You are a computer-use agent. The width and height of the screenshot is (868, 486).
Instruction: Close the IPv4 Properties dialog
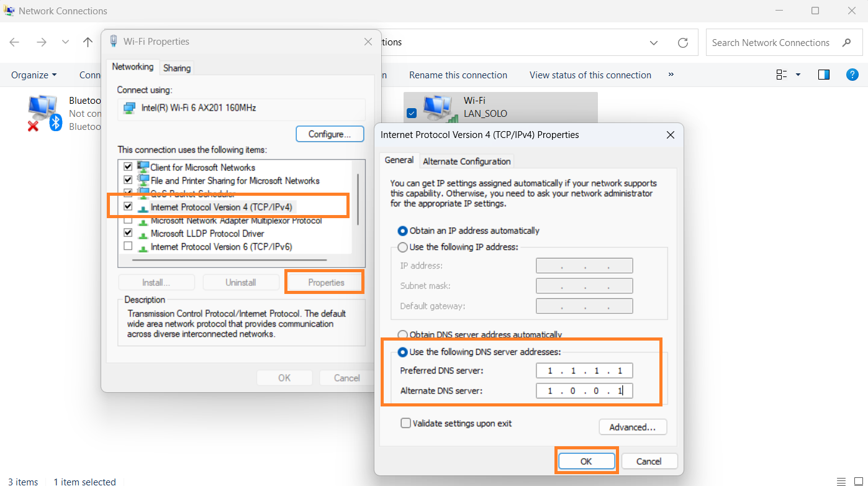point(670,135)
